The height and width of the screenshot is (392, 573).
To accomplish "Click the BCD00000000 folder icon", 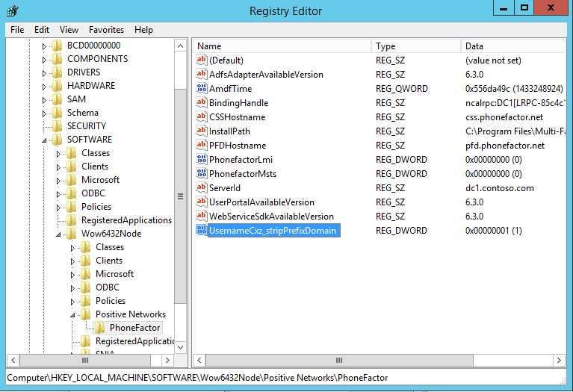I will pos(57,46).
